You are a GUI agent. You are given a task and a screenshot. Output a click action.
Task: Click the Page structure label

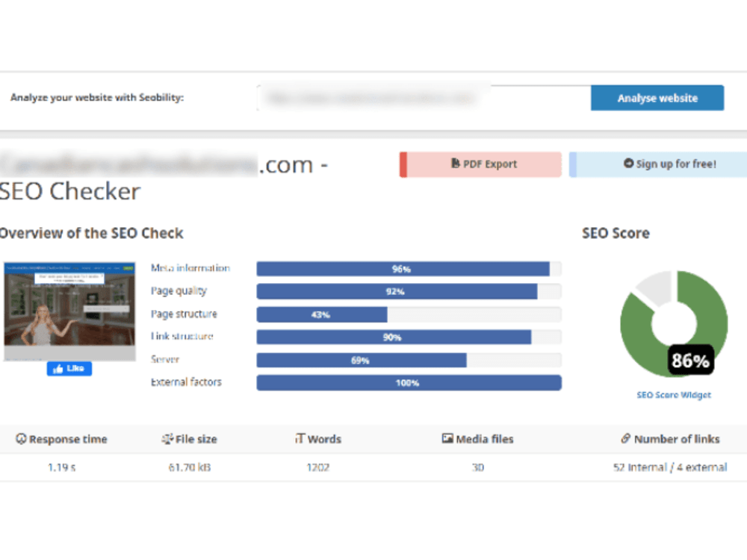tap(184, 314)
